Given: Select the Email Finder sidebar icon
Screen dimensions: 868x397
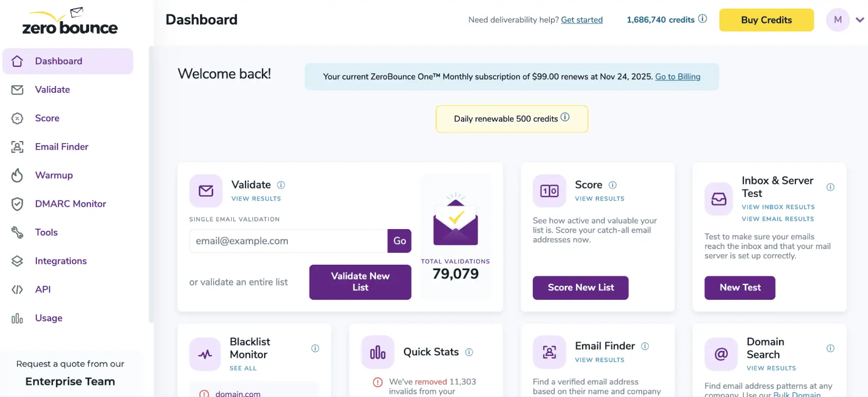Looking at the screenshot, I should (x=17, y=147).
